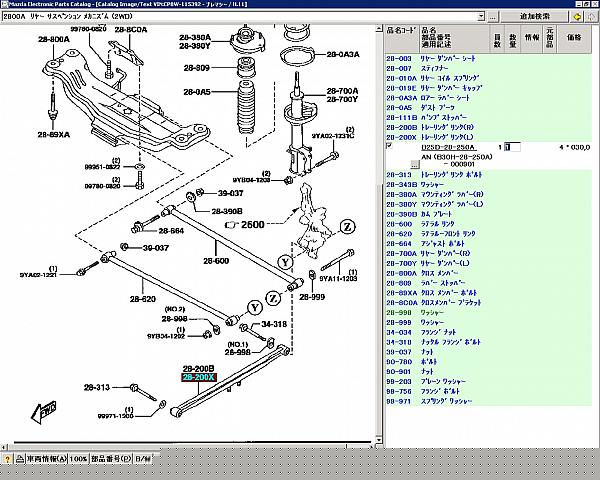Select part row 34-034 フランジ ナット
600x480 pixels.
488,332
